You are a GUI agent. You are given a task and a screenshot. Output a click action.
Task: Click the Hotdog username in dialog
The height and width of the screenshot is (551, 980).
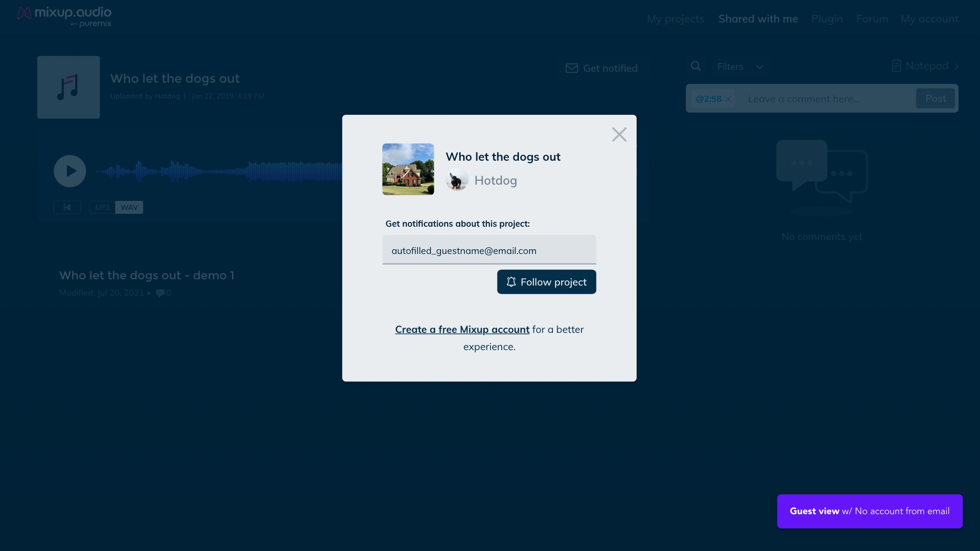(x=496, y=180)
